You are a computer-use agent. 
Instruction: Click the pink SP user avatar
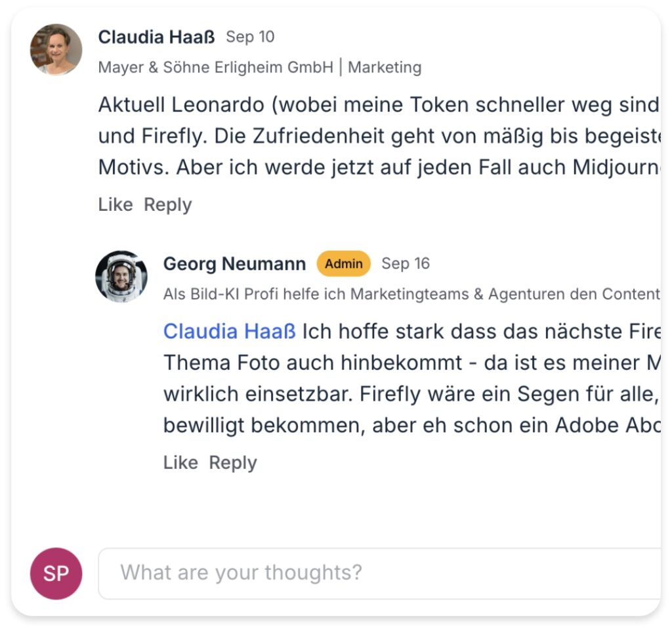pos(56,574)
